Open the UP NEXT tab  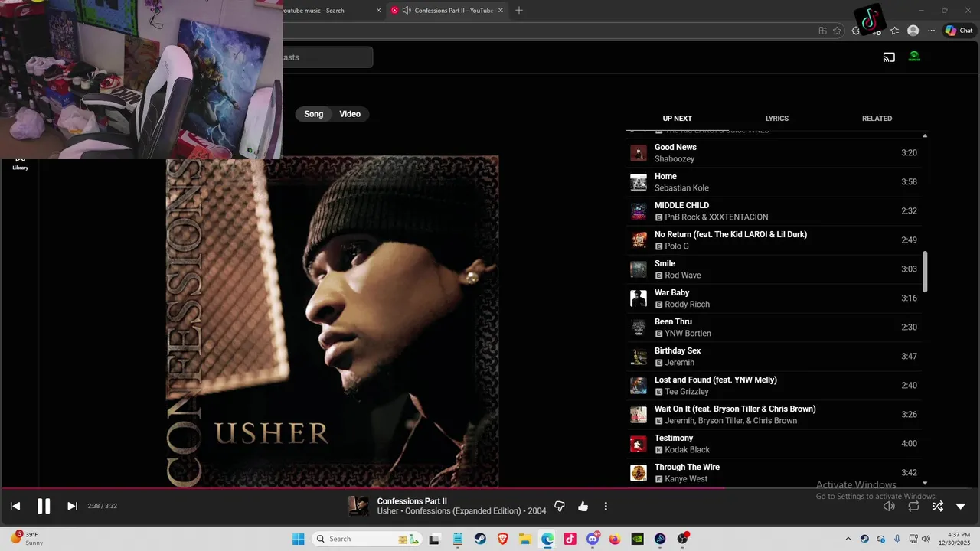(x=677, y=119)
